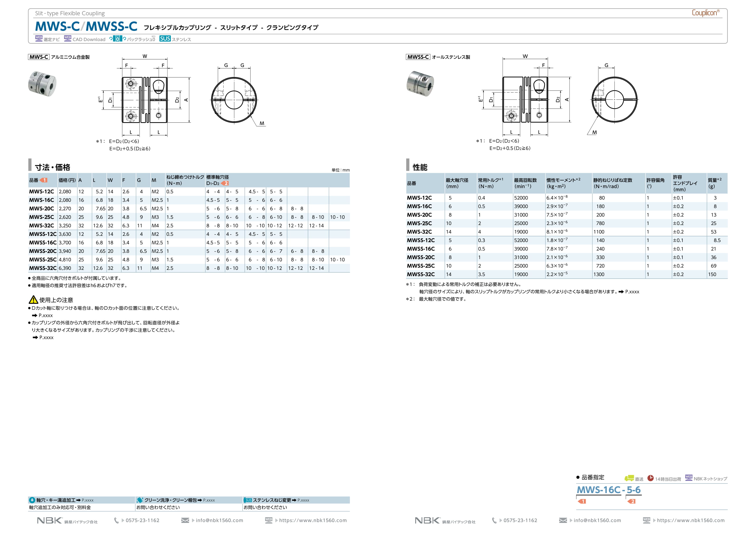Click the WEB CAD Download icon
The height and width of the screenshot is (534, 756).
coord(68,38)
